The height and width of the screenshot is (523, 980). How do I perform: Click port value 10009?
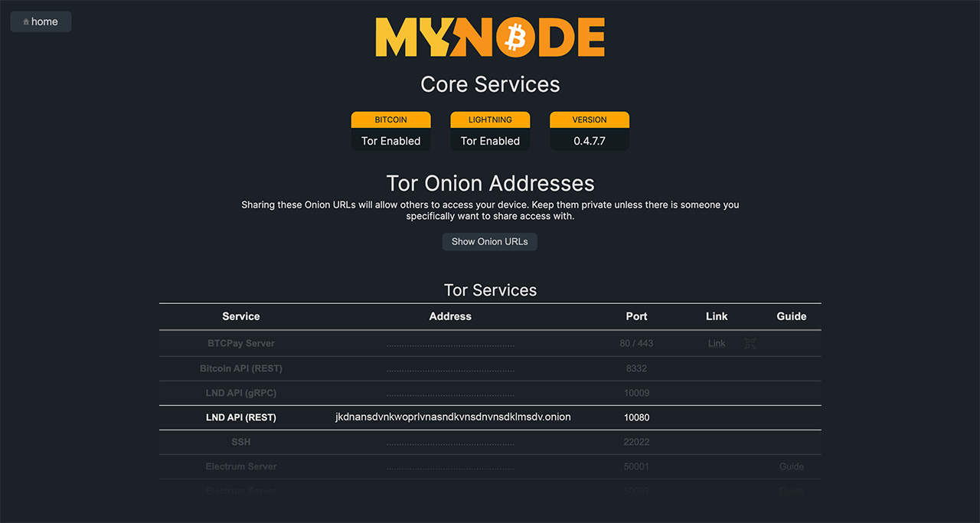tap(636, 393)
